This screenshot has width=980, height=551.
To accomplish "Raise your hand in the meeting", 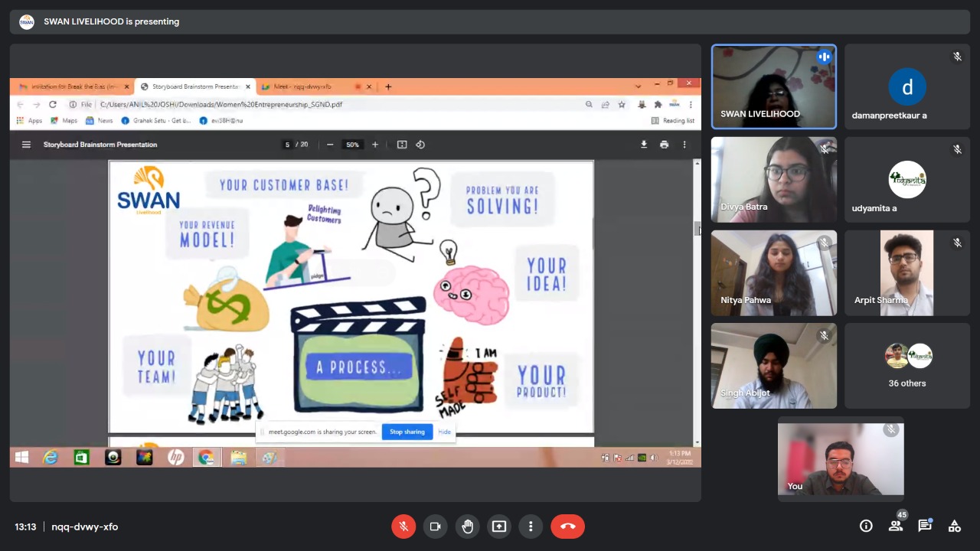I will click(467, 527).
